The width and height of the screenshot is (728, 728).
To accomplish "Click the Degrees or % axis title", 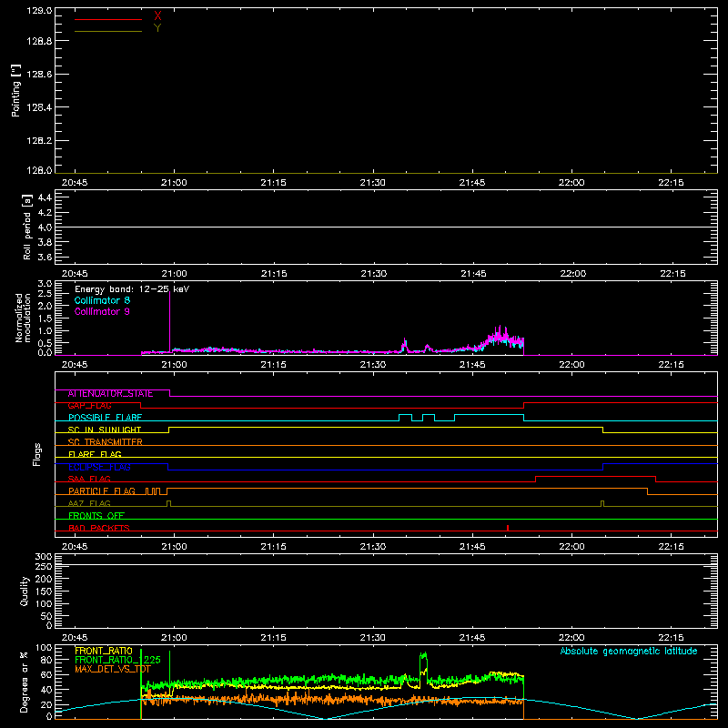I will tap(24, 682).
